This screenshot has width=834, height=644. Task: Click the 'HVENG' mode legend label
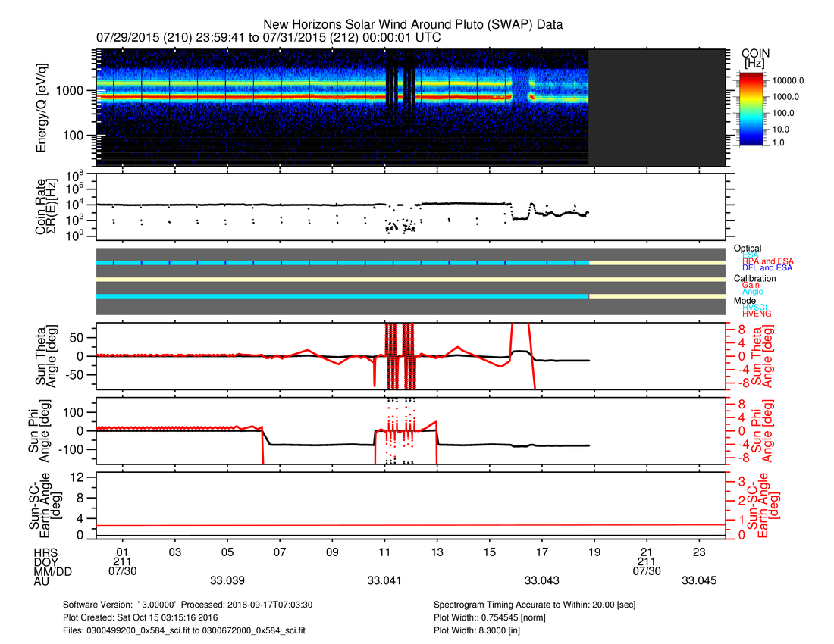pos(758,314)
